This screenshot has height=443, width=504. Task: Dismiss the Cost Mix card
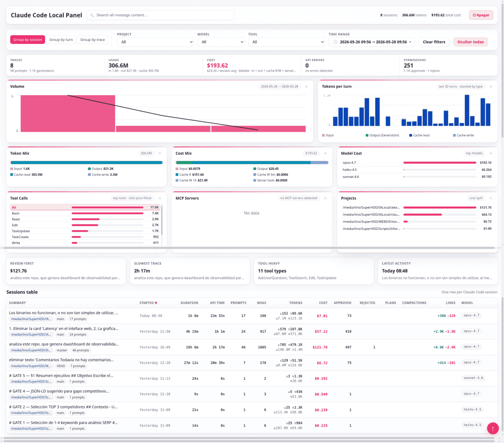pyautogui.click(x=325, y=153)
